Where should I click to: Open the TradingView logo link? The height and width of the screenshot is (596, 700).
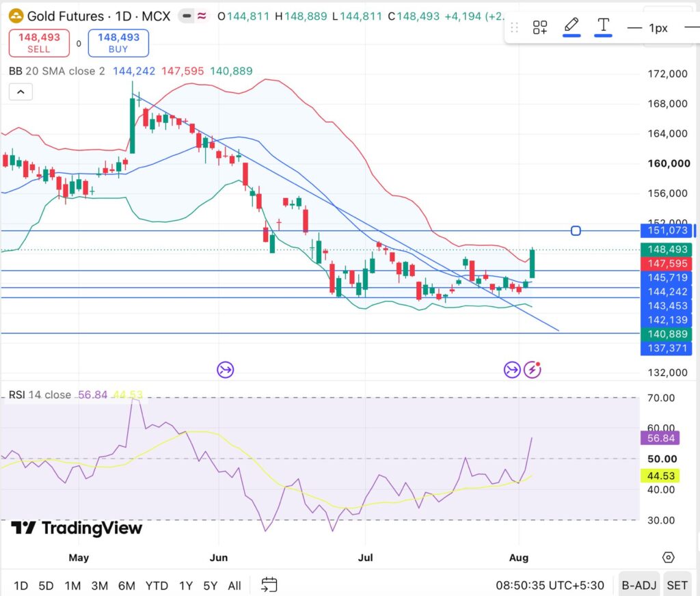coord(77,528)
